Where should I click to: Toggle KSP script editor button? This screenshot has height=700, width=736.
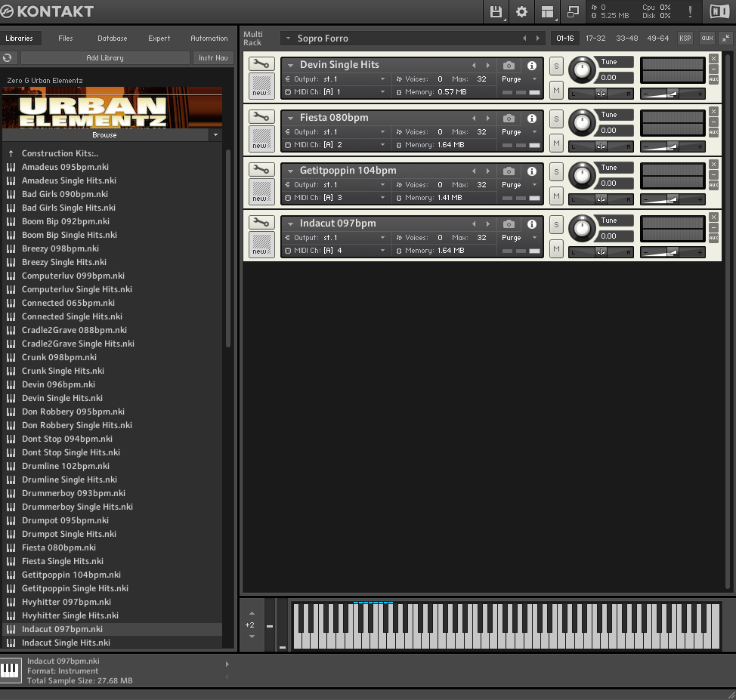[x=685, y=39]
